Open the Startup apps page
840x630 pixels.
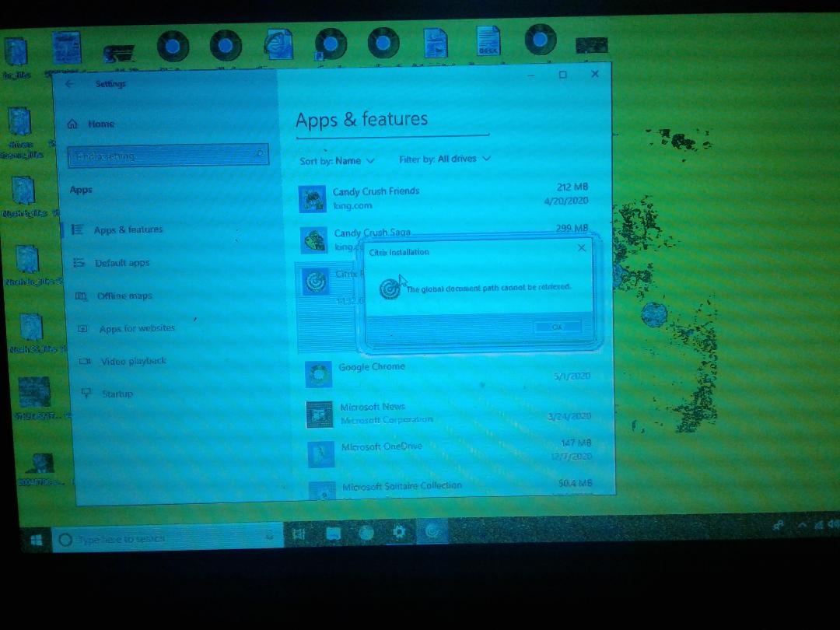pyautogui.click(x=107, y=394)
